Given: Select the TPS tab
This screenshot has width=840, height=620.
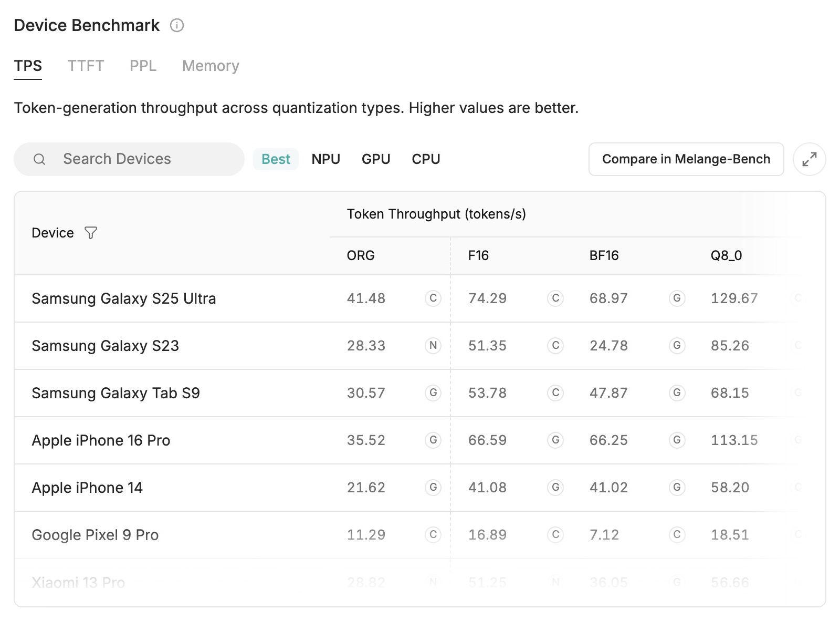Looking at the screenshot, I should (x=28, y=66).
